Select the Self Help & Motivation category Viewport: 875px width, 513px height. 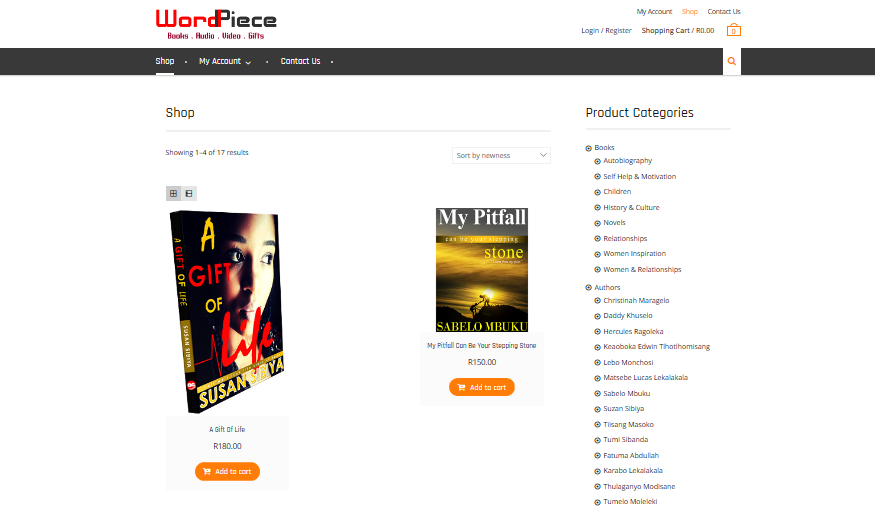pyautogui.click(x=640, y=176)
